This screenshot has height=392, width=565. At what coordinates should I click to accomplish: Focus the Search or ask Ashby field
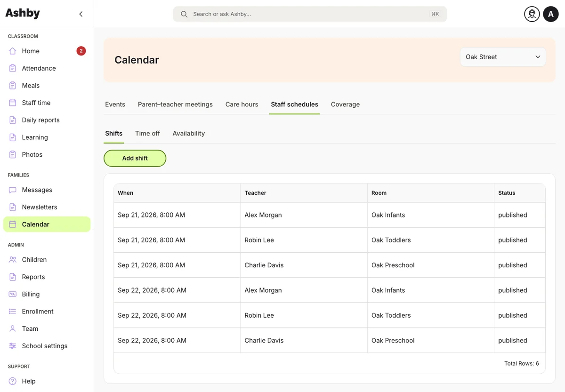tap(310, 14)
